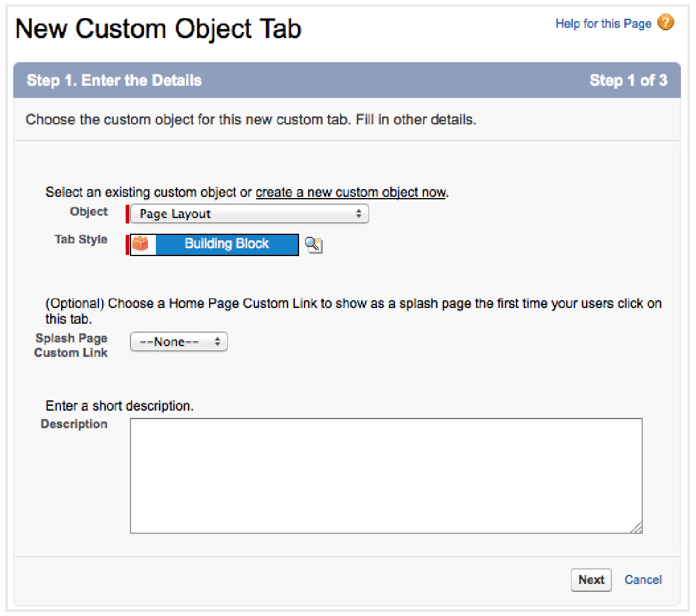Cancel the new custom tab wizard
Viewport: 696px width, 616px height.
coord(643,580)
